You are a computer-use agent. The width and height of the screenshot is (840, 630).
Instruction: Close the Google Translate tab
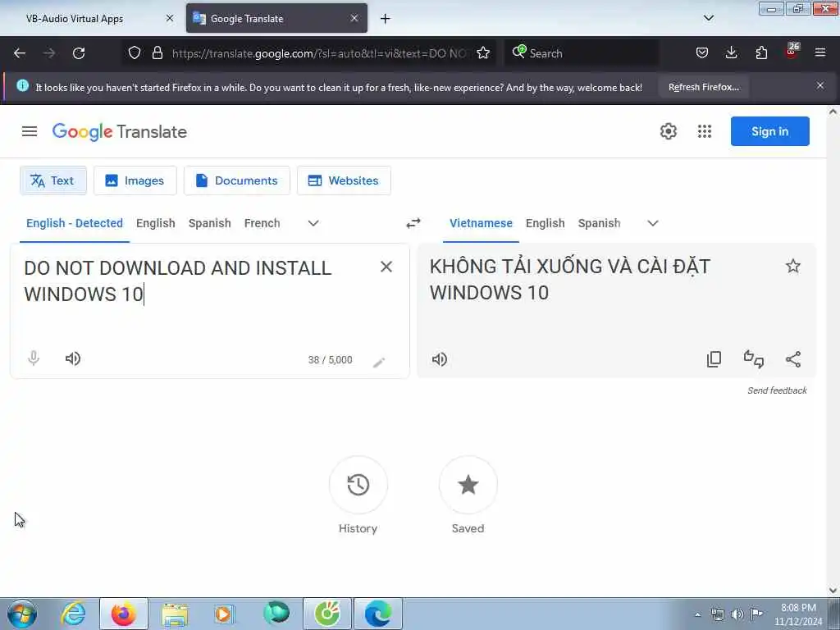(x=354, y=18)
